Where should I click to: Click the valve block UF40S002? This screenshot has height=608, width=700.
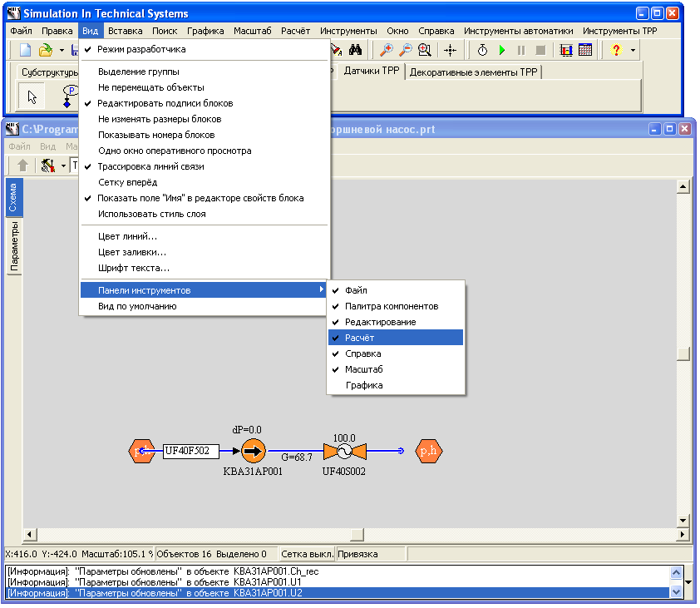343,452
